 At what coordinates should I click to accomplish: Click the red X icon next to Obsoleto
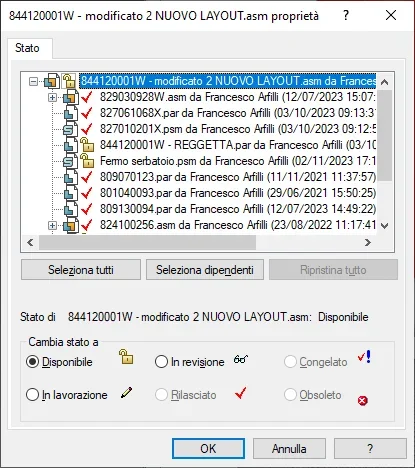(x=363, y=400)
